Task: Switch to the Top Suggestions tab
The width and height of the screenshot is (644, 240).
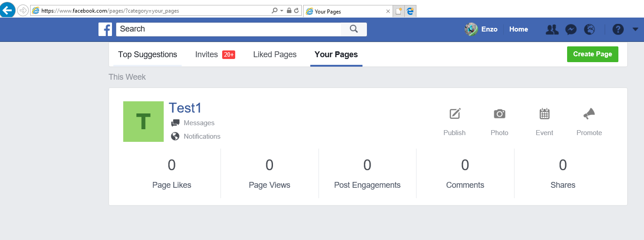Action: pos(148,54)
